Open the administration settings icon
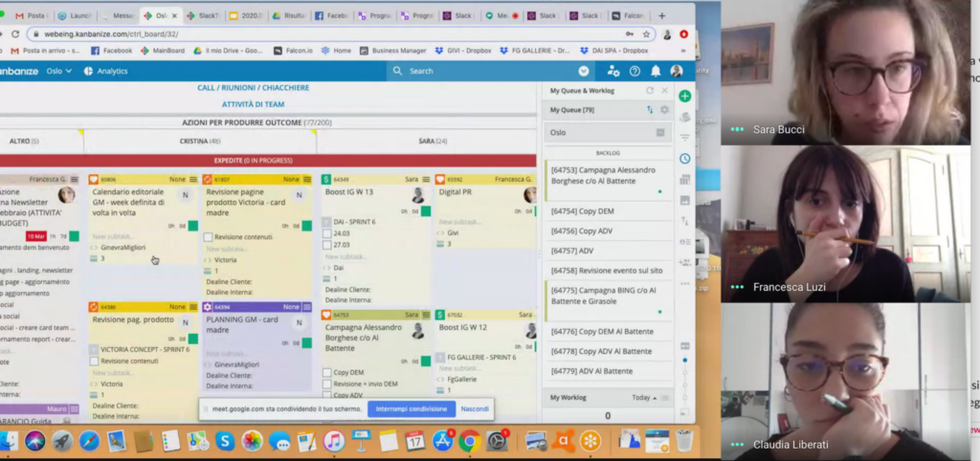Screen dimensions: 980x461 612,71
